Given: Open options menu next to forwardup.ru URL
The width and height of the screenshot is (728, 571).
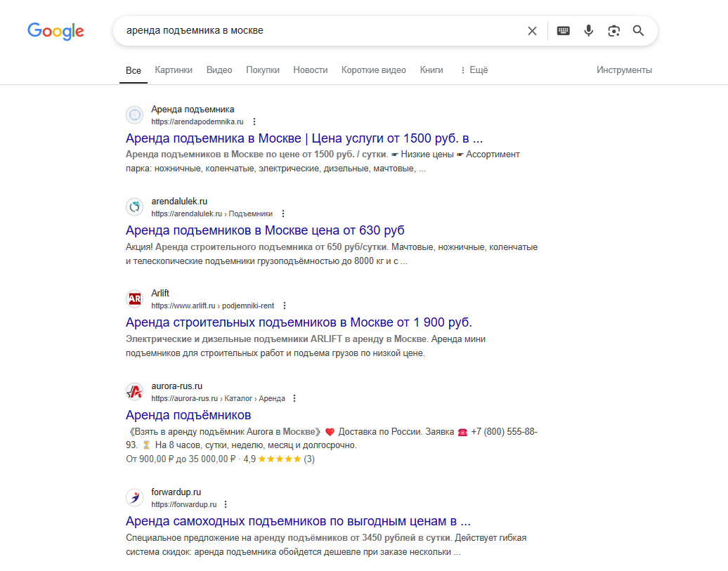Looking at the screenshot, I should tap(226, 504).
